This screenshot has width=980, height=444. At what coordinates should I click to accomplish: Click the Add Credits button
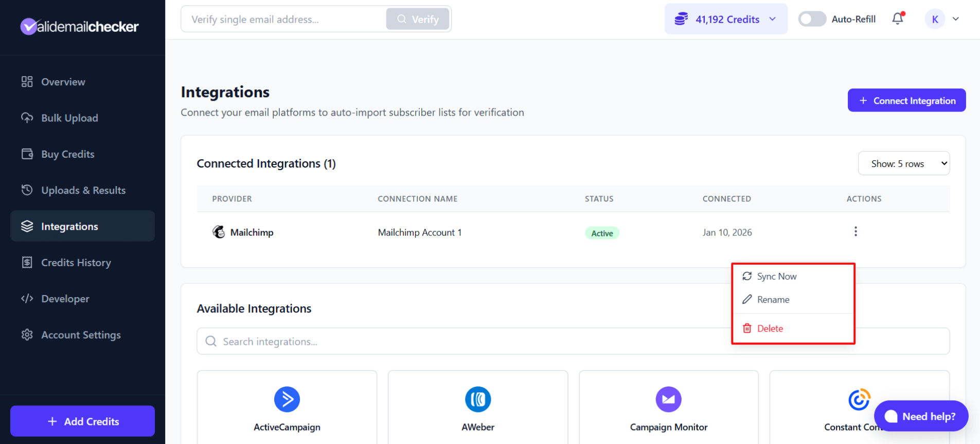82,421
